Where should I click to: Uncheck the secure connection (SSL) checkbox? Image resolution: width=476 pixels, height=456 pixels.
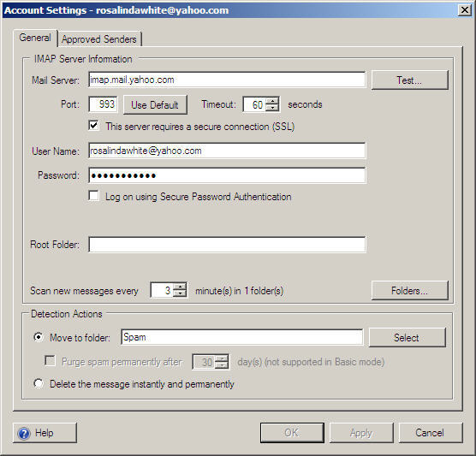93,125
